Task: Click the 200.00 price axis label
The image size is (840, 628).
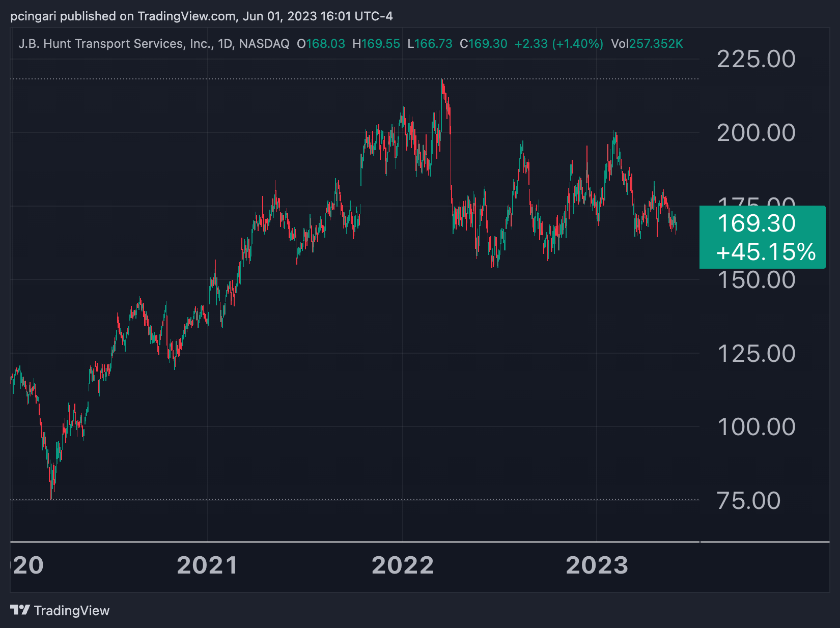Action: [756, 133]
